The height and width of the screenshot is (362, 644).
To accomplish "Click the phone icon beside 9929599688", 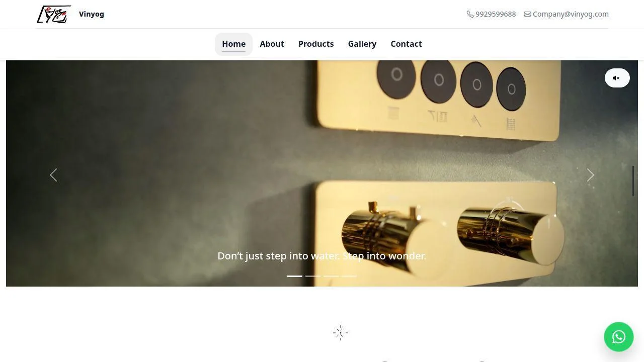I will (x=470, y=14).
